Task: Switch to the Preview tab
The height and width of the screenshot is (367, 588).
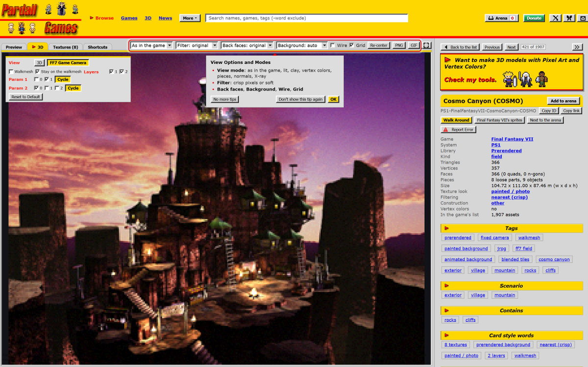Action: point(14,47)
